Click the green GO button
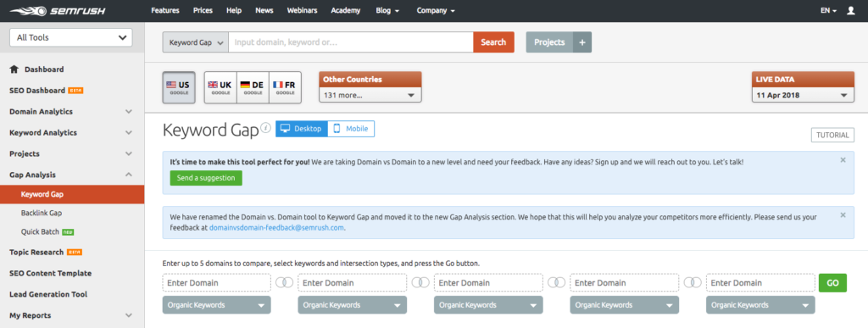Viewport: 868px width, 328px height. click(x=832, y=282)
